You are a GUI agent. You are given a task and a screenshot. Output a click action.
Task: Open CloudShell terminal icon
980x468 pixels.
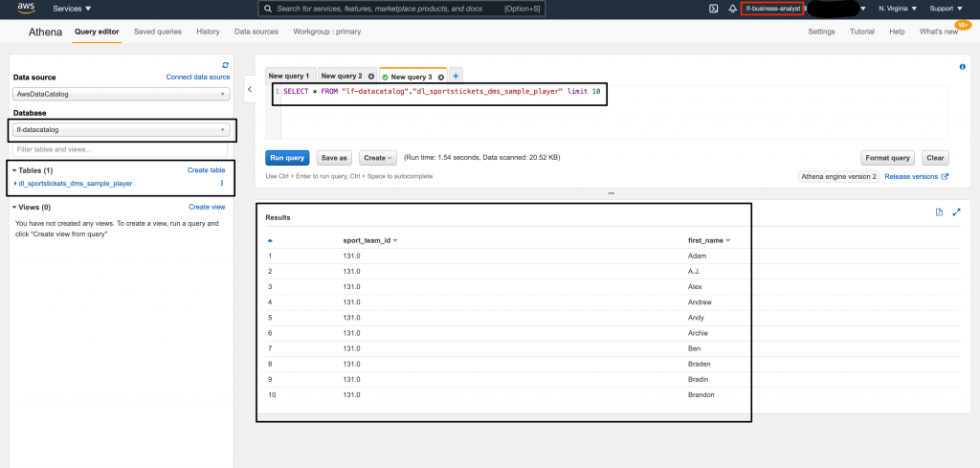pyautogui.click(x=713, y=9)
